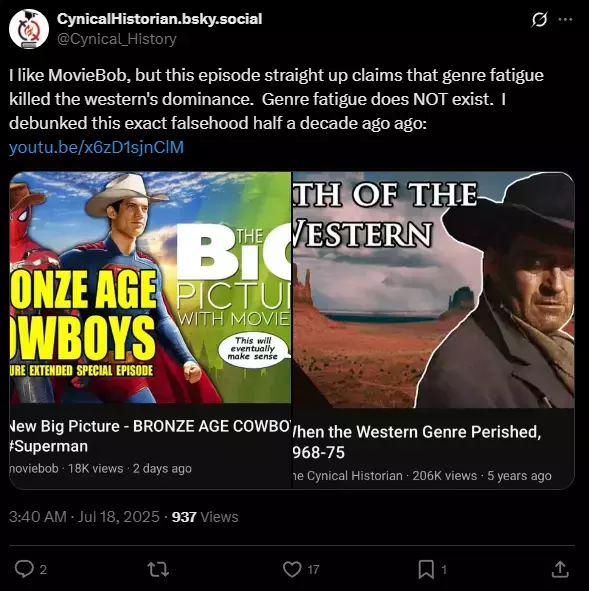Click the 937 Views counter

point(205,517)
